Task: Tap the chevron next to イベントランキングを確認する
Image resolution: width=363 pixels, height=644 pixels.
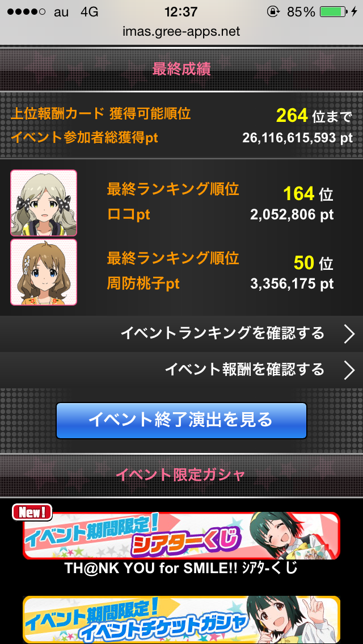Action: (x=349, y=334)
